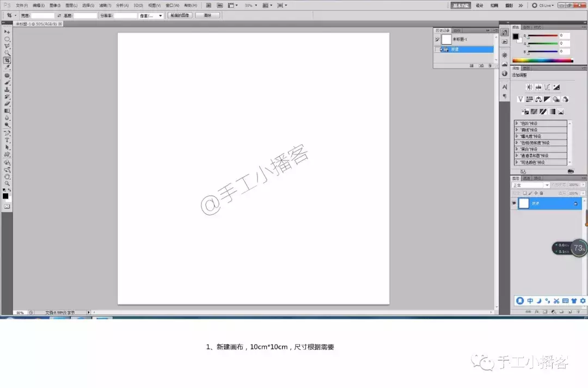Click the foreground color swatch in Color panel

coord(516,36)
